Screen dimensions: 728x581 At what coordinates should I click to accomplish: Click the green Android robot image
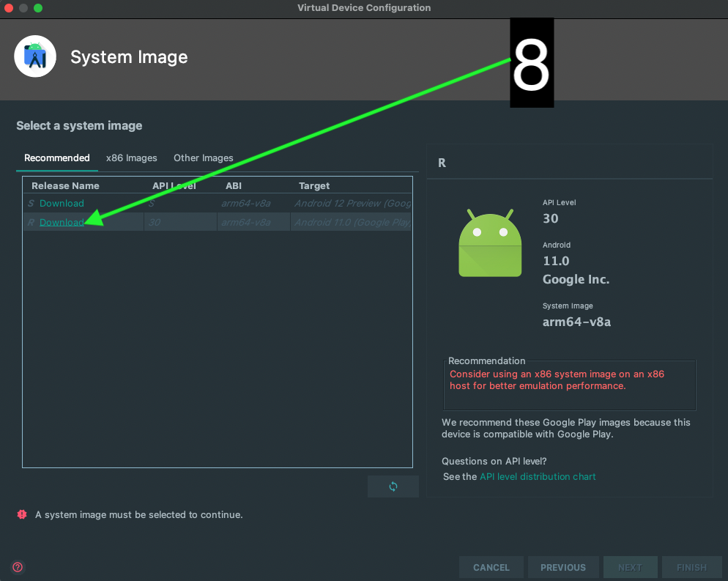click(x=490, y=244)
